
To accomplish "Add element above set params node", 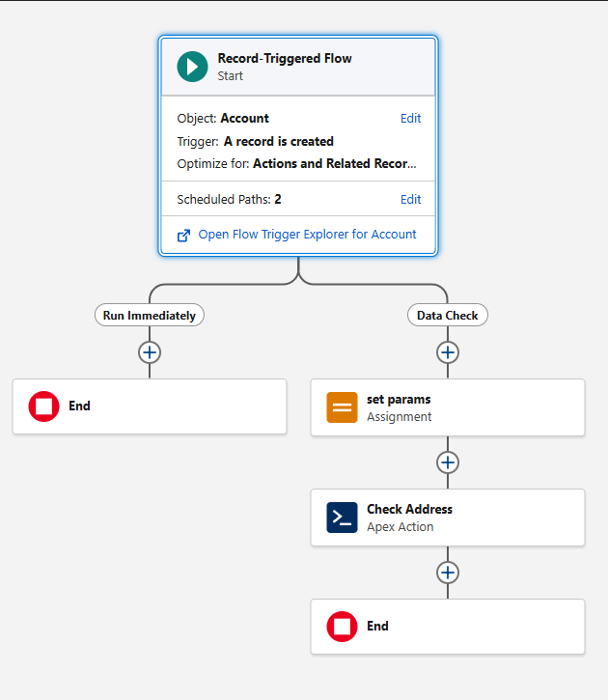I will coord(447,352).
